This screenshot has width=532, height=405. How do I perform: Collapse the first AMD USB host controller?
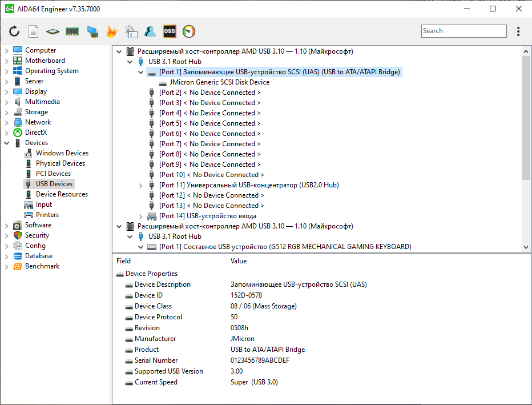(x=119, y=51)
